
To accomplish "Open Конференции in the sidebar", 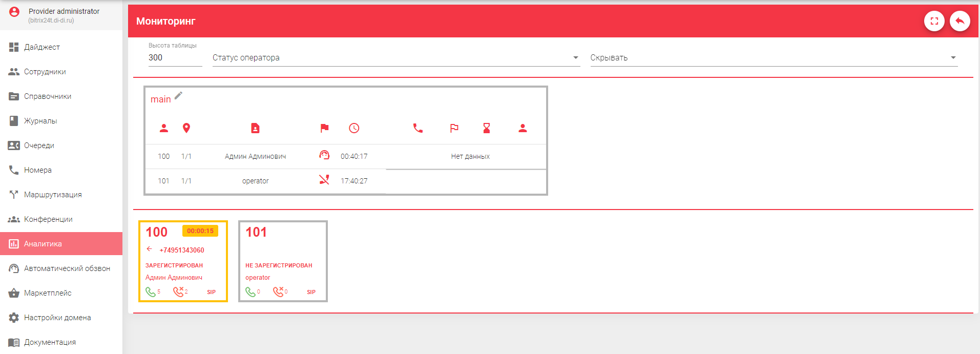I will coord(61,219).
